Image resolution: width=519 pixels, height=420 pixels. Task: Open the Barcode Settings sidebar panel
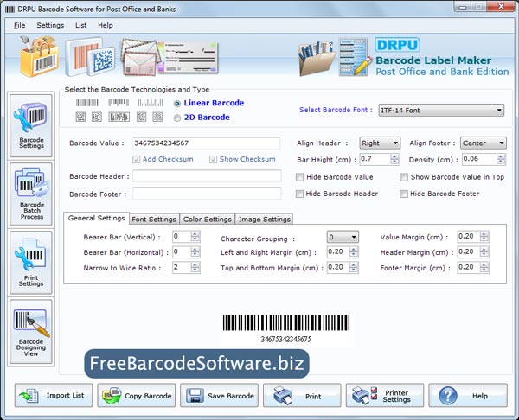(x=31, y=125)
